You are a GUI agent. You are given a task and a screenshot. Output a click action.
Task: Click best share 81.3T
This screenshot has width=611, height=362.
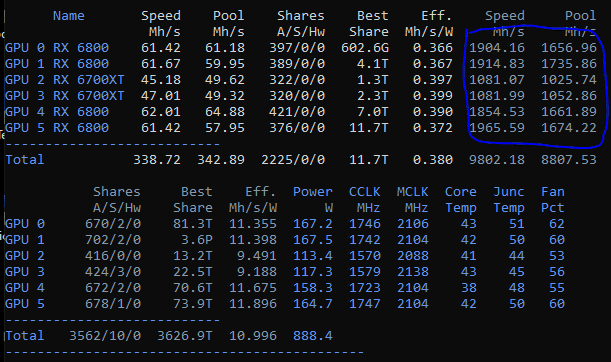(x=193, y=224)
